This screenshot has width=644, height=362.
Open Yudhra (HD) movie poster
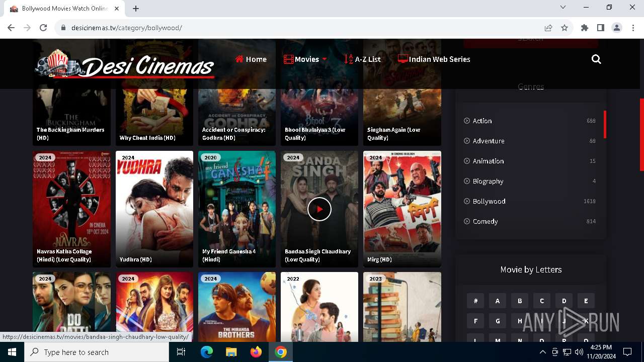pyautogui.click(x=154, y=209)
